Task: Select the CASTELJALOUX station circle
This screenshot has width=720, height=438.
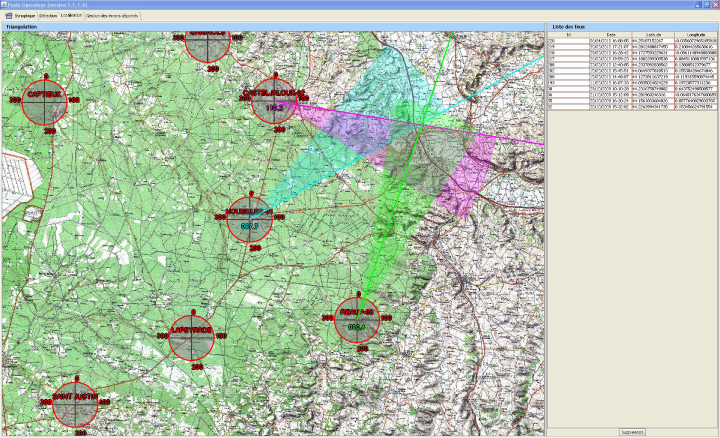Action: pyautogui.click(x=273, y=99)
